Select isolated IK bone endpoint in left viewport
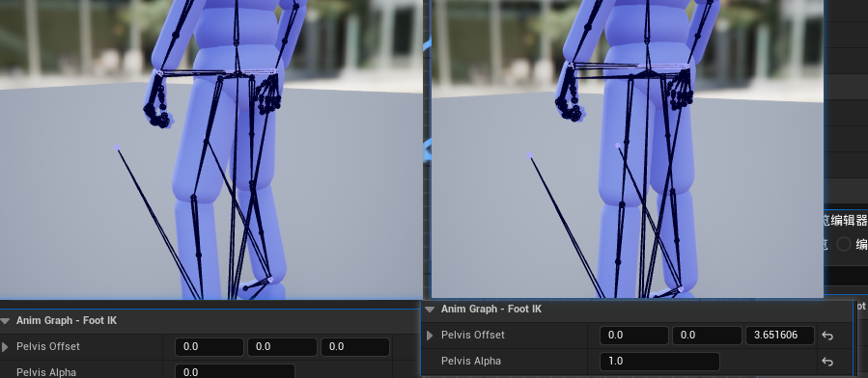 [117, 148]
